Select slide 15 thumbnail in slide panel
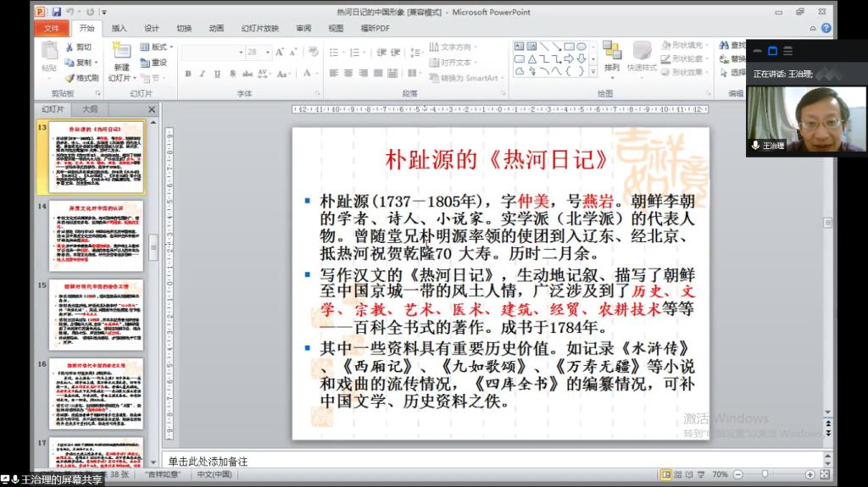 (x=96, y=313)
